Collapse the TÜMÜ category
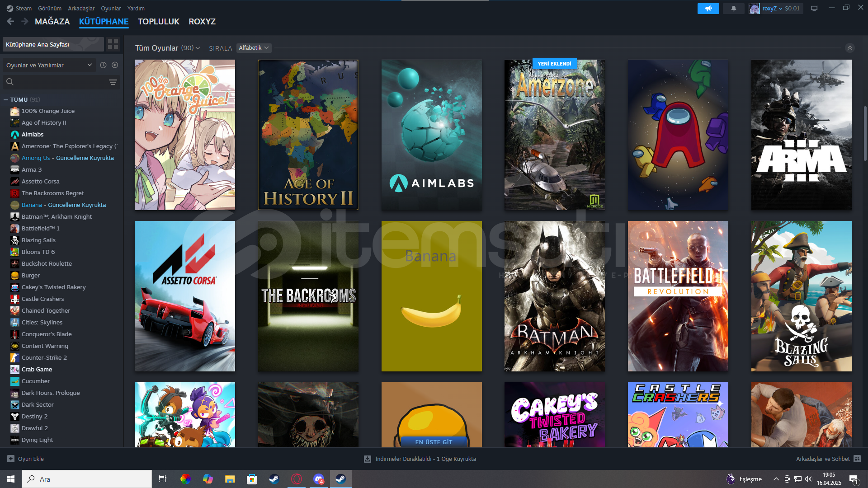The image size is (868, 488). tap(6, 99)
